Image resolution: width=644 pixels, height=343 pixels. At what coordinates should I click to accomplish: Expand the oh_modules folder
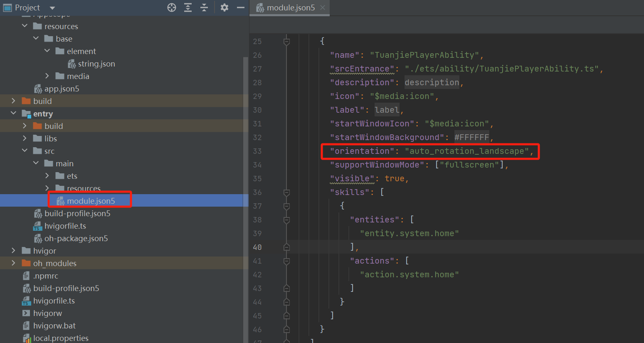coord(13,263)
